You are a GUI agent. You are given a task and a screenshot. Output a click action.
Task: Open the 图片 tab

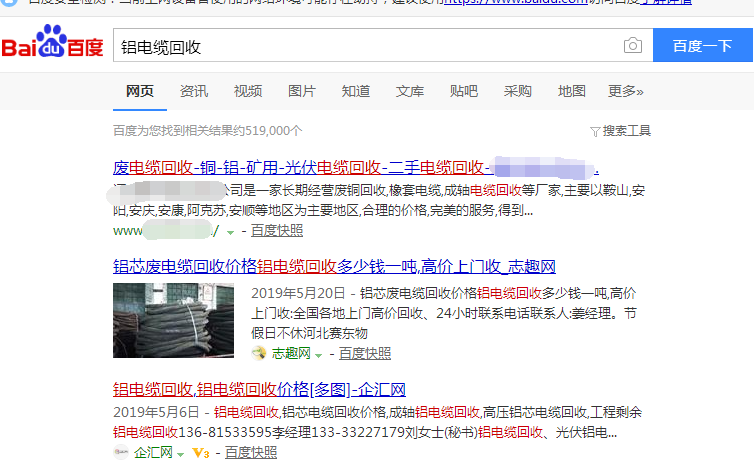(302, 91)
